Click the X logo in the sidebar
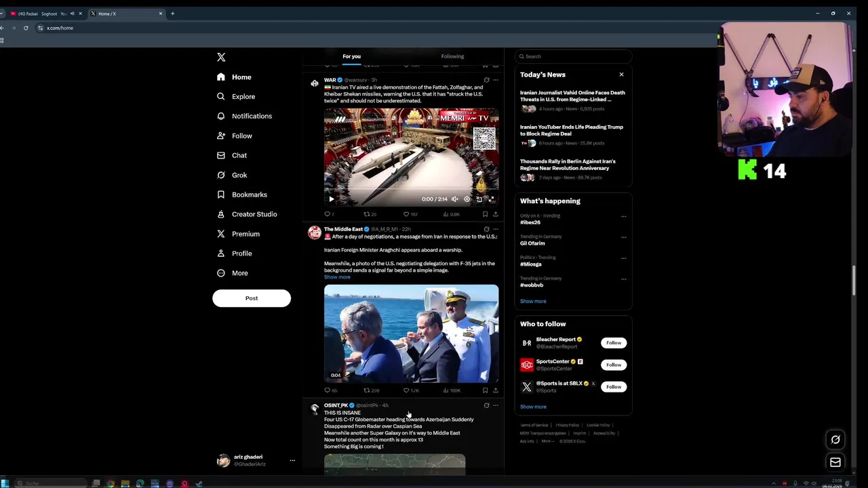 point(221,57)
